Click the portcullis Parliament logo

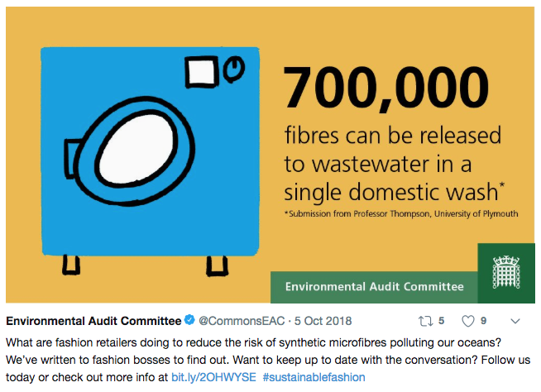coord(505,272)
